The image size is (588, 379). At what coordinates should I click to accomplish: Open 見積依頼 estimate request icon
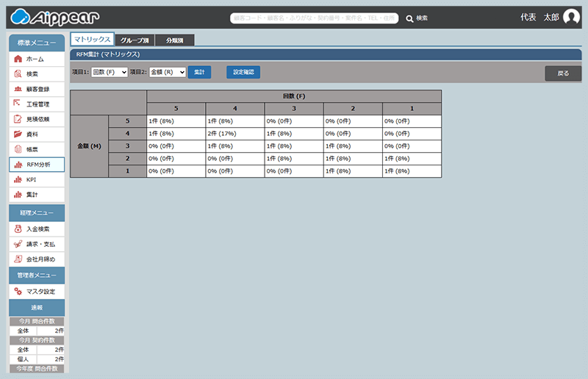(x=18, y=119)
